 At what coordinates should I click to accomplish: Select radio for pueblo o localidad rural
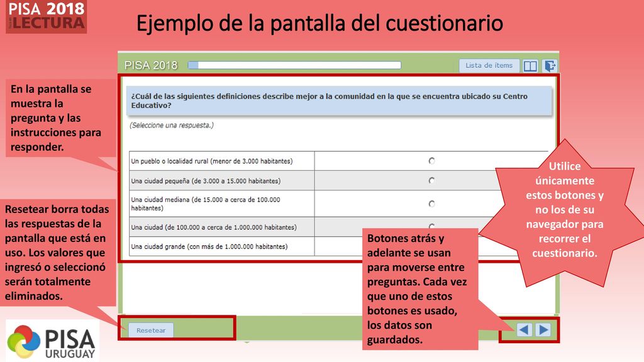431,161
